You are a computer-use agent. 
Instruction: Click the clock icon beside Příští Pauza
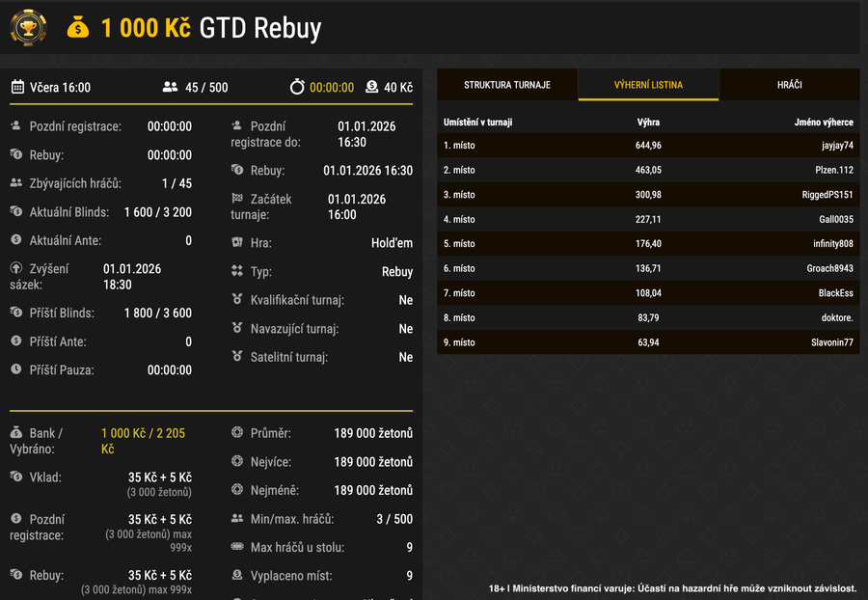point(15,369)
